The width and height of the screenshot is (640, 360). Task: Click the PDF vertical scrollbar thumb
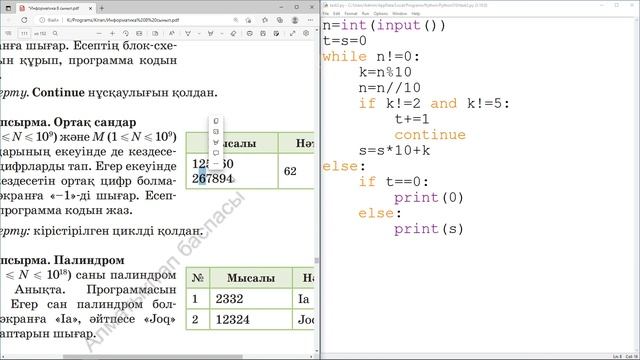[x=317, y=260]
